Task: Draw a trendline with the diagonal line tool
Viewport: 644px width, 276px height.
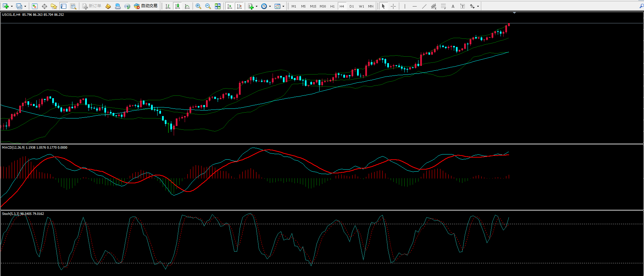Action: (424, 6)
